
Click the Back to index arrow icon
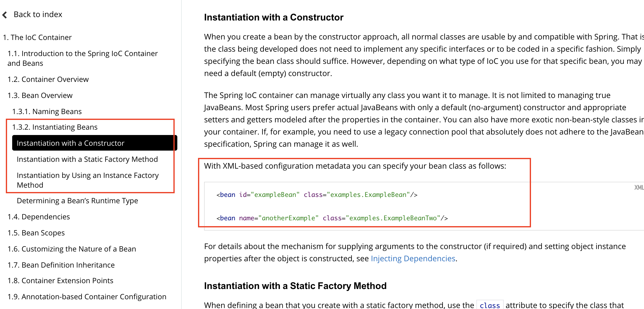click(x=5, y=15)
